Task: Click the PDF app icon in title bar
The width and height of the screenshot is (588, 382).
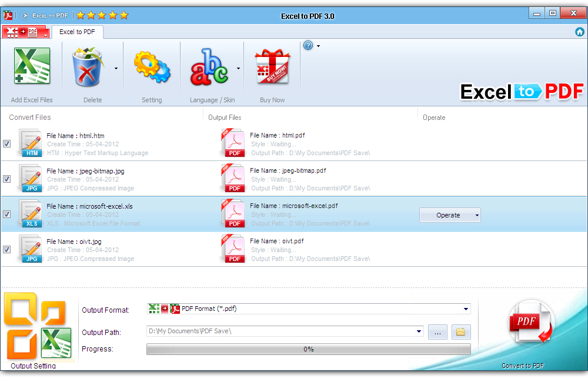Action: pos(8,15)
